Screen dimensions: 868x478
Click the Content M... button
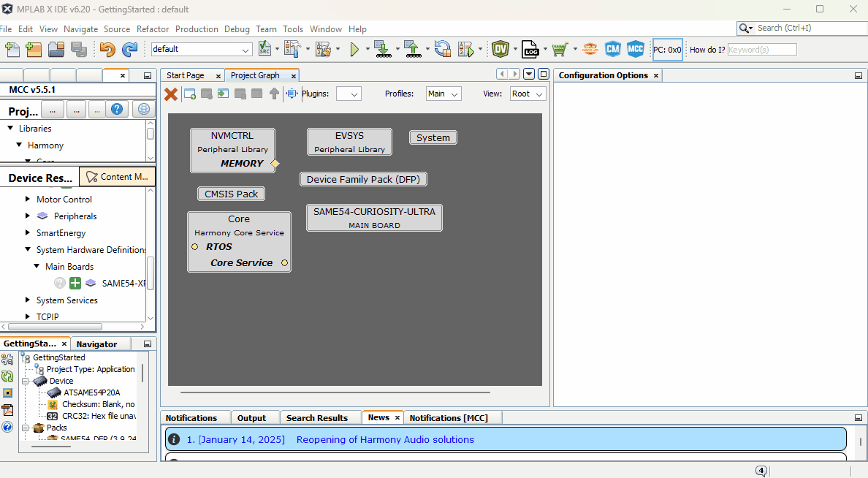(118, 177)
